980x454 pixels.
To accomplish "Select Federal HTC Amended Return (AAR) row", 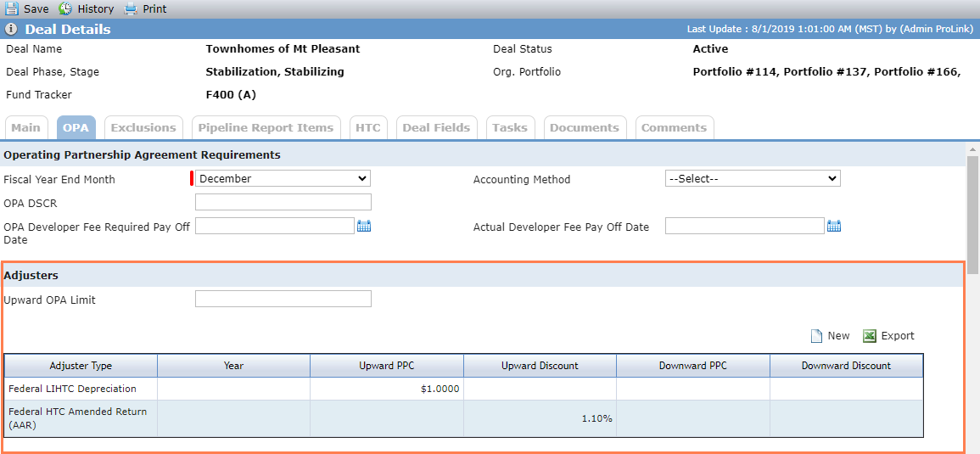I will click(464, 418).
